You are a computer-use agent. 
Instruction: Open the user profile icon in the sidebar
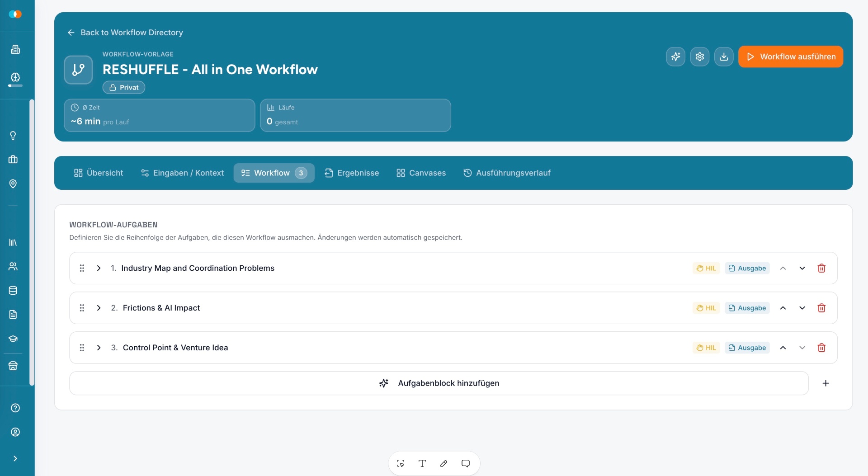[x=15, y=432]
